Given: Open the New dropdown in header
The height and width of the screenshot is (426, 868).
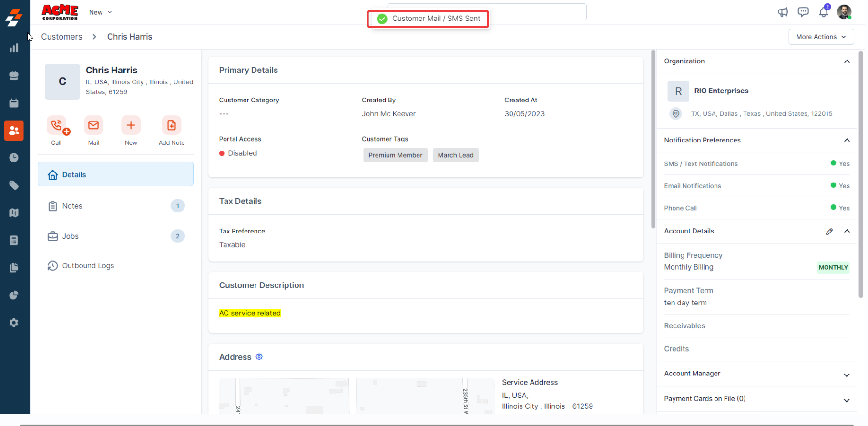Looking at the screenshot, I should click(x=100, y=12).
